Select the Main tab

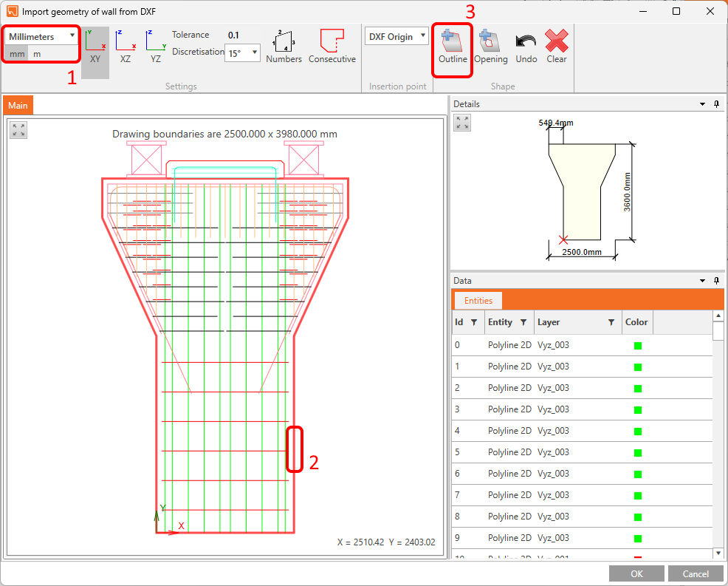click(18, 106)
